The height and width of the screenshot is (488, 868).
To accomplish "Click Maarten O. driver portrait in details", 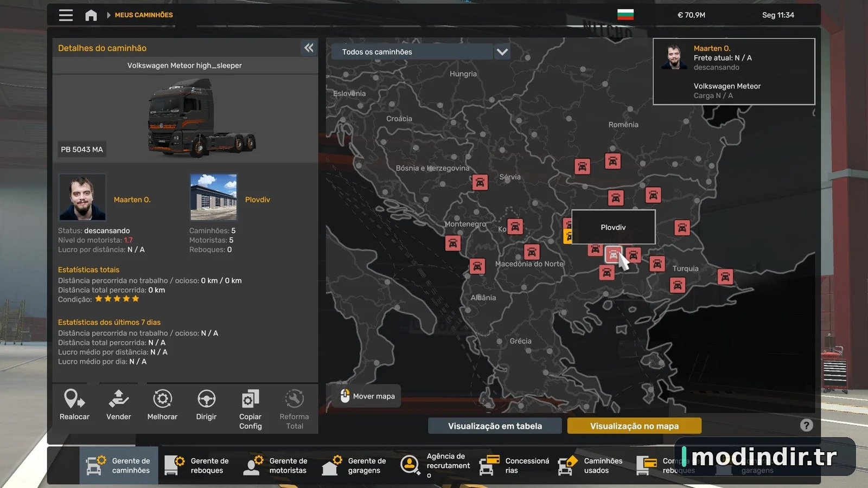I will tap(82, 197).
